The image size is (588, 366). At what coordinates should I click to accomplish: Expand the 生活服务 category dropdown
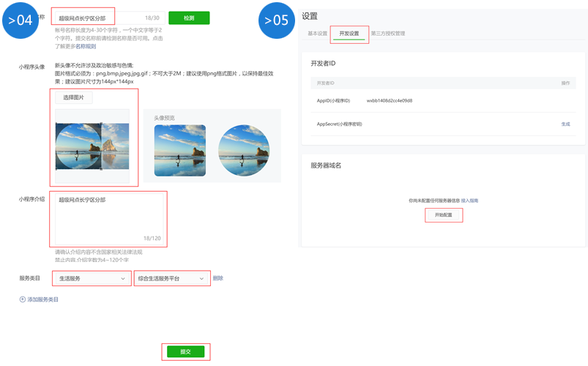pyautogui.click(x=92, y=279)
